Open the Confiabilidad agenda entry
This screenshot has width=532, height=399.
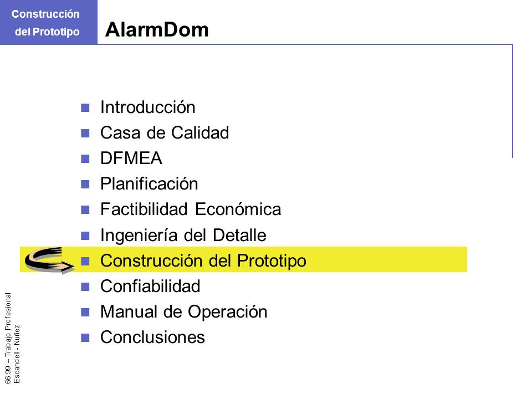tap(150, 286)
